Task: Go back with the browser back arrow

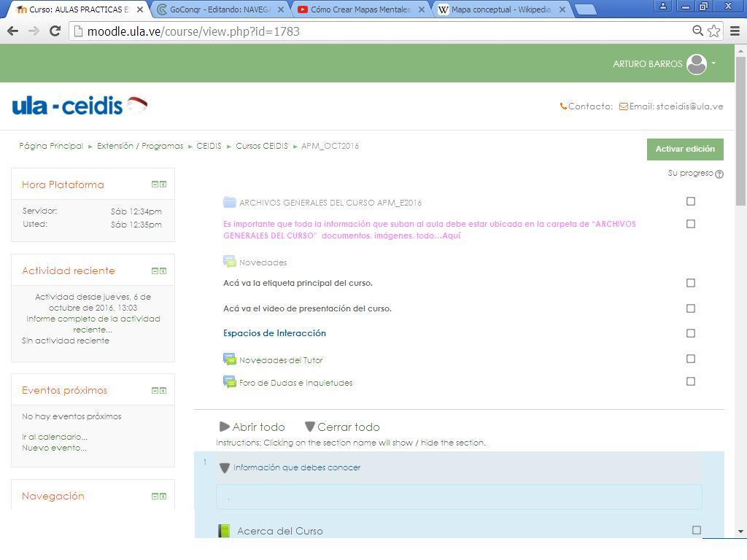Action: (13, 31)
